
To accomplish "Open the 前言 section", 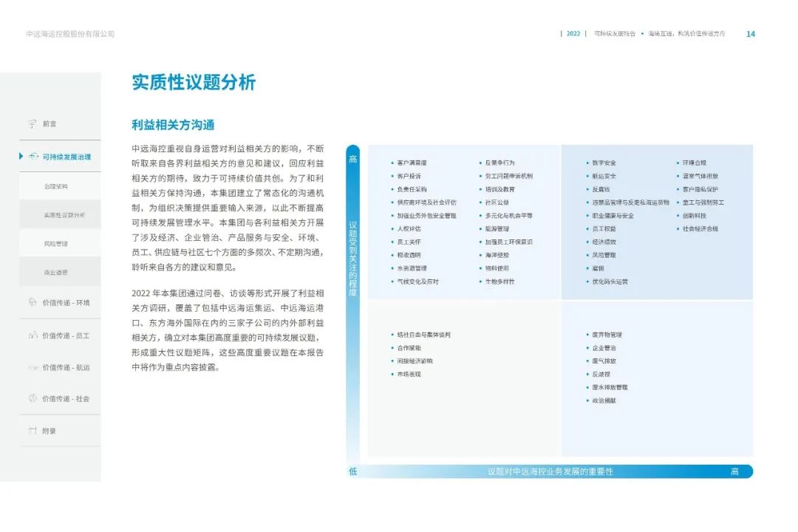I will [x=50, y=123].
